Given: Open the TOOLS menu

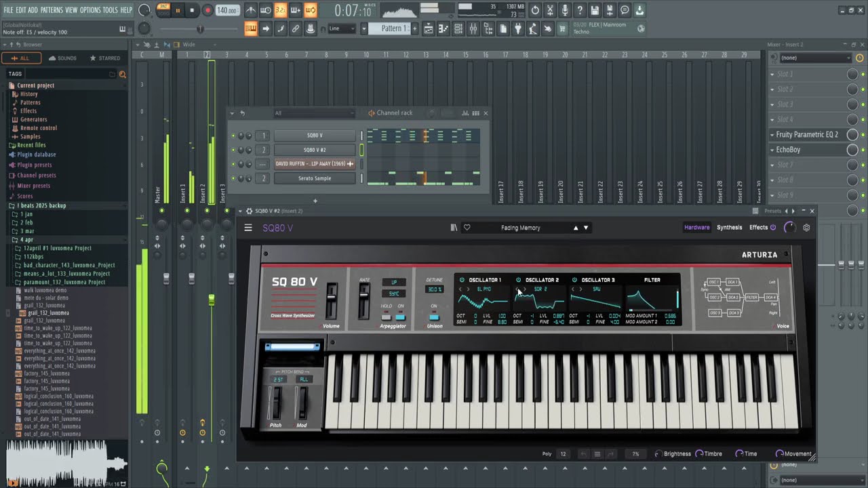Looking at the screenshot, I should [110, 10].
